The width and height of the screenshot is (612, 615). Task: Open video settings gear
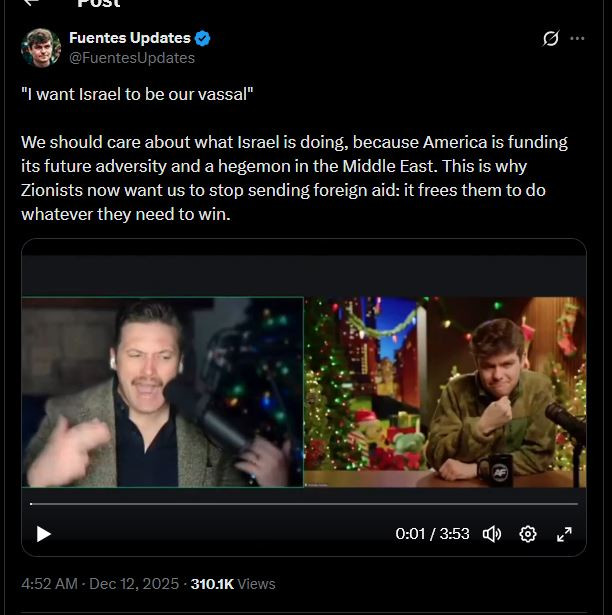pyautogui.click(x=528, y=534)
